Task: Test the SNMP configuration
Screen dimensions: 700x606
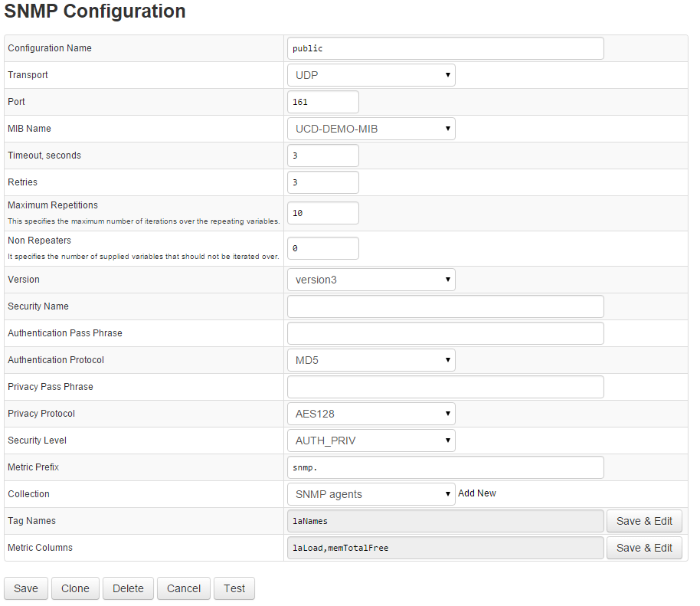Action: (x=234, y=588)
